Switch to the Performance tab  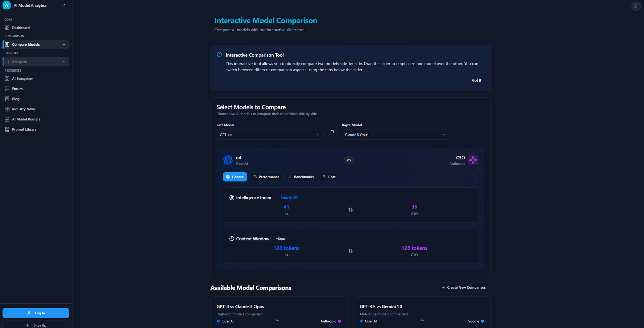click(x=266, y=177)
